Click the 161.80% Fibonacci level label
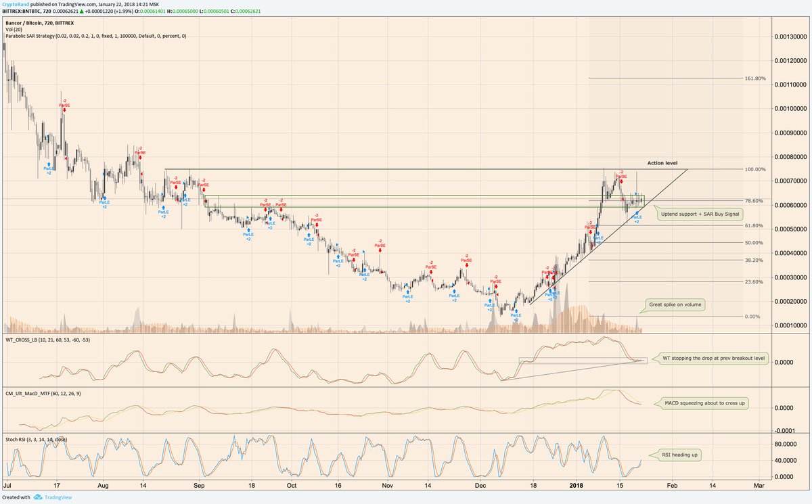The height and width of the screenshot is (504, 812). 754,78
